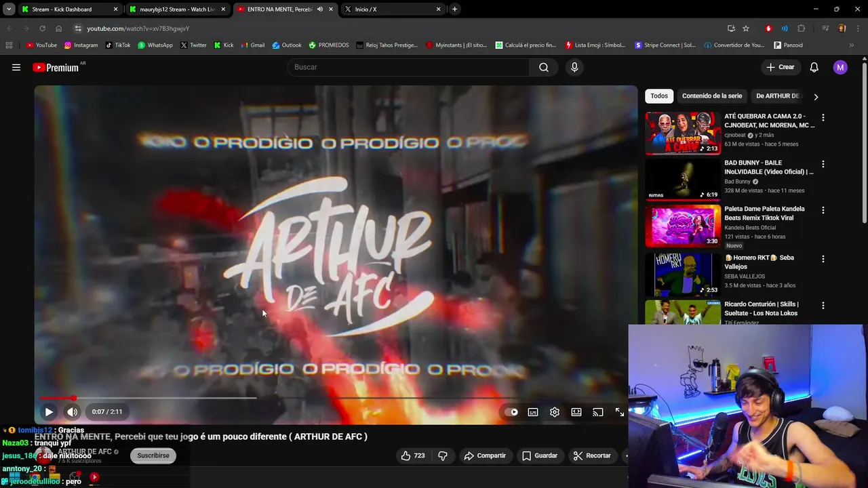The width and height of the screenshot is (868, 488).
Task: Toggle subtitles on the player
Action: click(x=533, y=411)
